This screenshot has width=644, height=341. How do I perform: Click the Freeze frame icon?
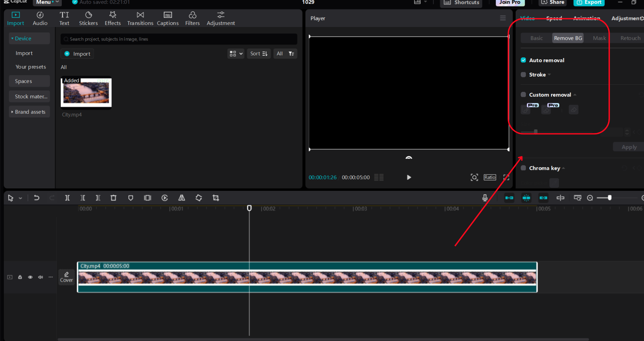pyautogui.click(x=148, y=198)
